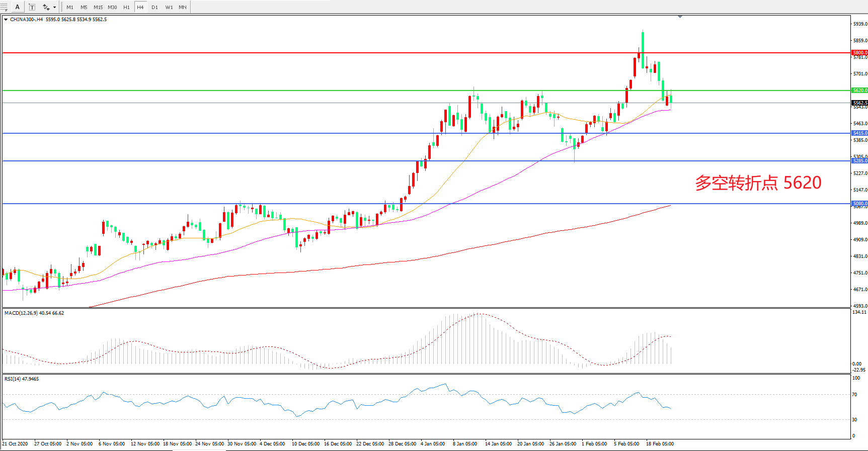This screenshot has width=868, height=451.
Task: Select the H1 timeframe button
Action: click(126, 7)
